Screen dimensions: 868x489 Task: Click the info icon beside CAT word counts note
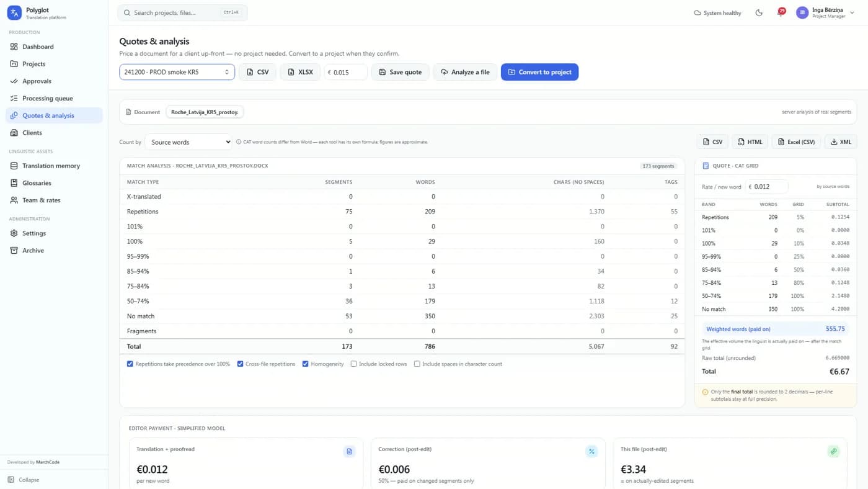[239, 142]
